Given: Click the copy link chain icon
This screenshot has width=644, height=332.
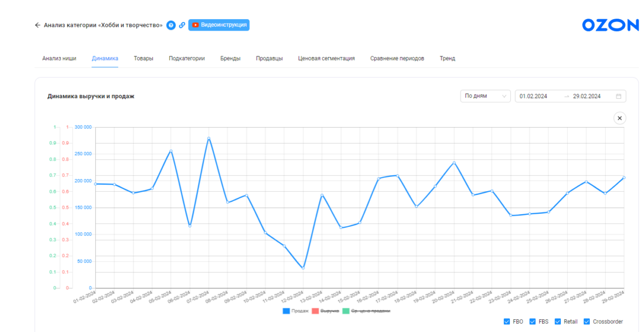Looking at the screenshot, I should point(182,25).
